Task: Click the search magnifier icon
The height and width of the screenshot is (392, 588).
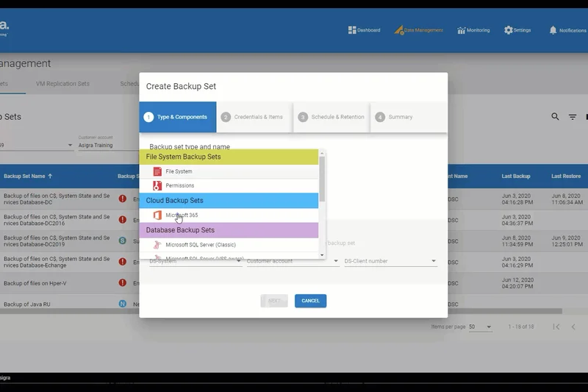Action: point(556,117)
